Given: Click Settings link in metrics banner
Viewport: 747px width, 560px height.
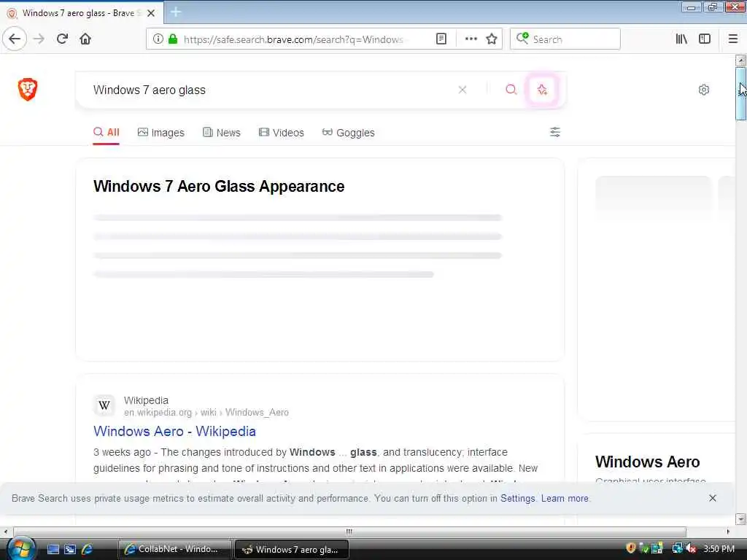Looking at the screenshot, I should coord(517,498).
